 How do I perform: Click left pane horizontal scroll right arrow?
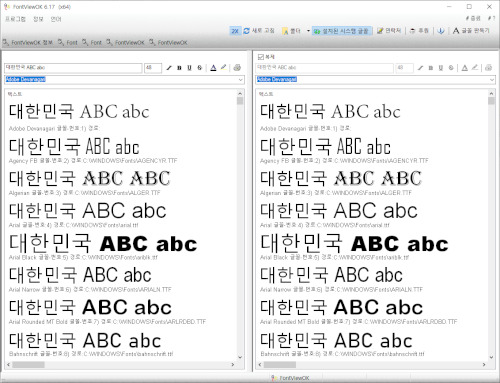(x=233, y=365)
